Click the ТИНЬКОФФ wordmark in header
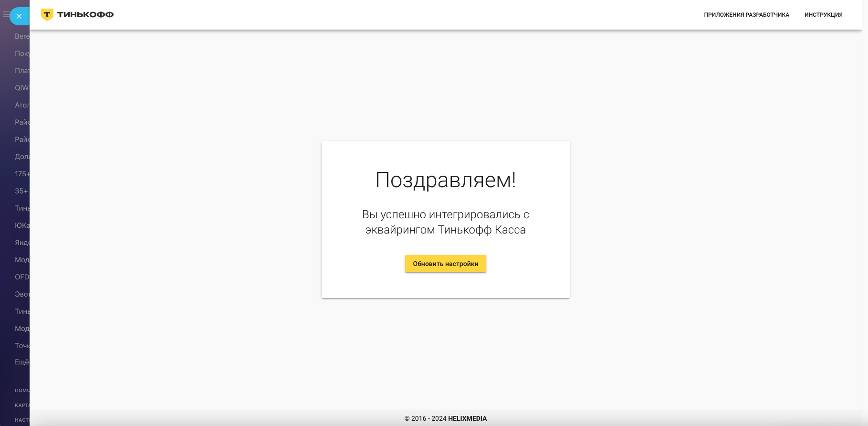This screenshot has height=426, width=868. pos(85,15)
